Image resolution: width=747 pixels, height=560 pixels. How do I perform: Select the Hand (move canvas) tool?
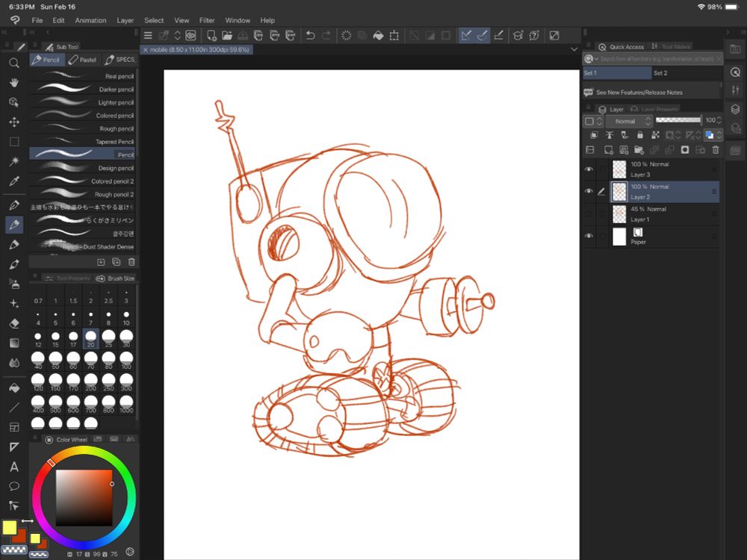pos(14,83)
